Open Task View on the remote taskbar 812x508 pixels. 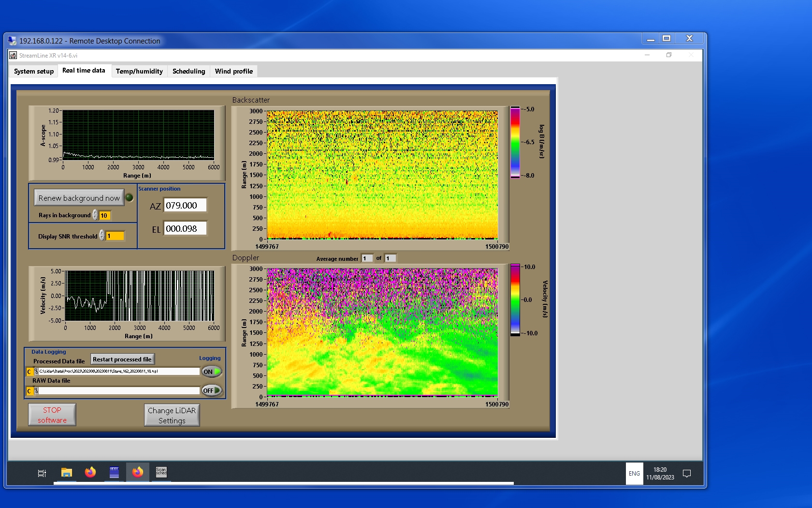[42, 473]
